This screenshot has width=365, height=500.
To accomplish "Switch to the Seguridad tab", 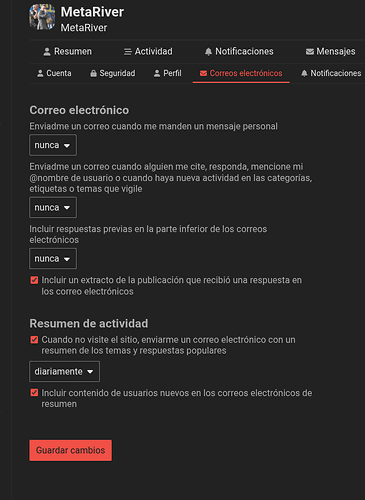I will coord(113,73).
